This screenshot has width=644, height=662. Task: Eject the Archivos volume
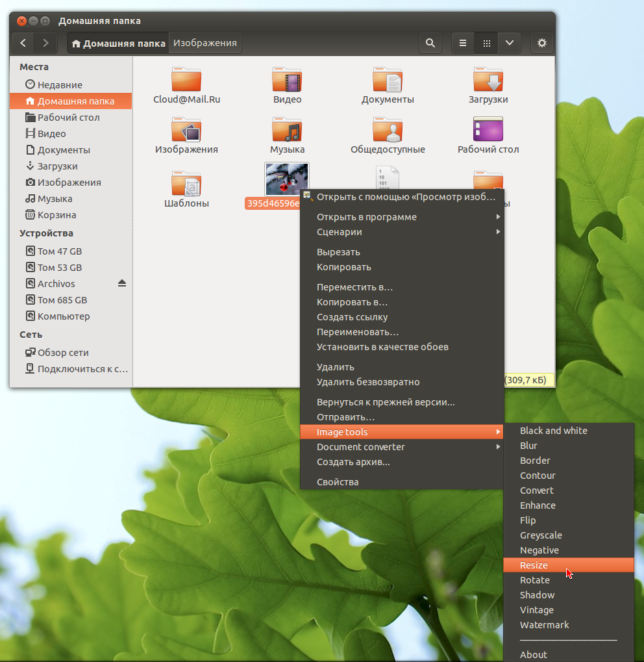click(x=122, y=283)
